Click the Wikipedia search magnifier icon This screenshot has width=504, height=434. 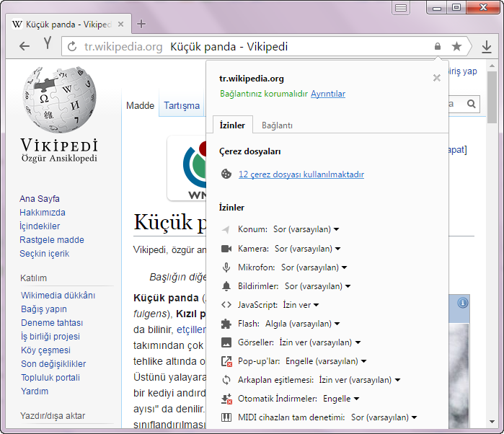tap(472, 104)
